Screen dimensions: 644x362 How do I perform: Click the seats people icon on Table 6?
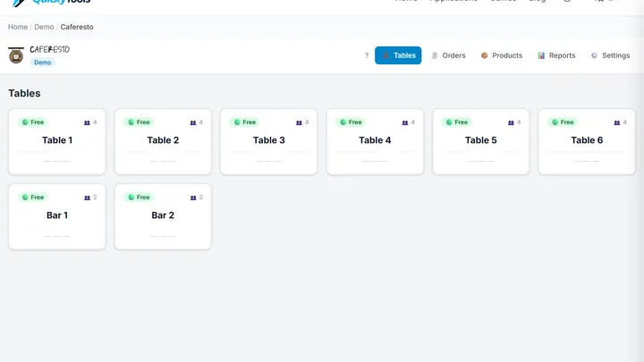[x=617, y=122]
